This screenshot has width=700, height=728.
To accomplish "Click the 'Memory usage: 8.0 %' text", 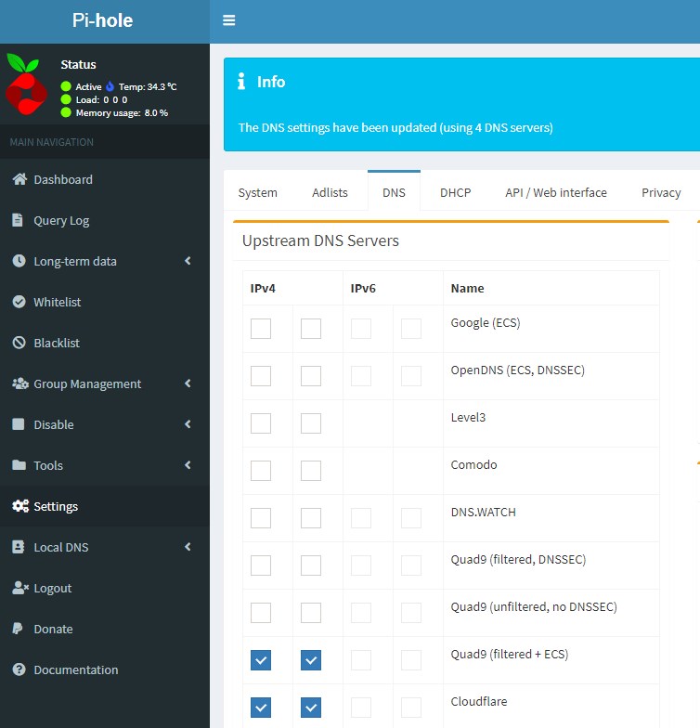I will tap(122, 113).
